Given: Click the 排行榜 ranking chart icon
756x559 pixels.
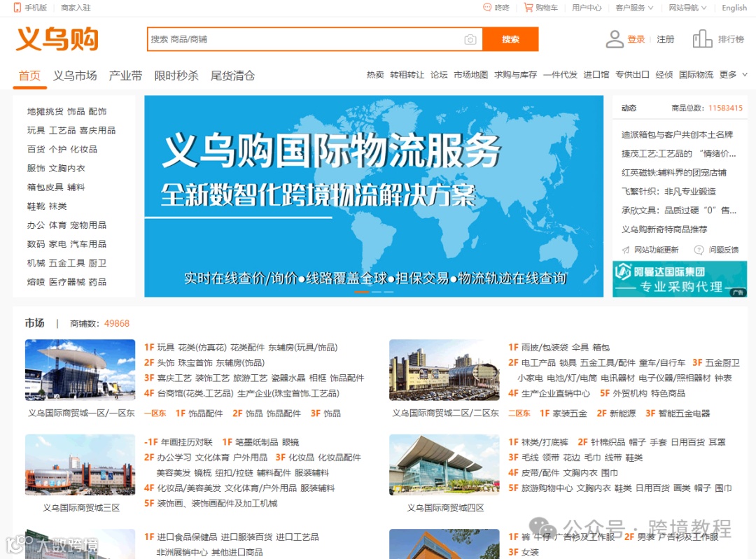Looking at the screenshot, I should point(702,39).
